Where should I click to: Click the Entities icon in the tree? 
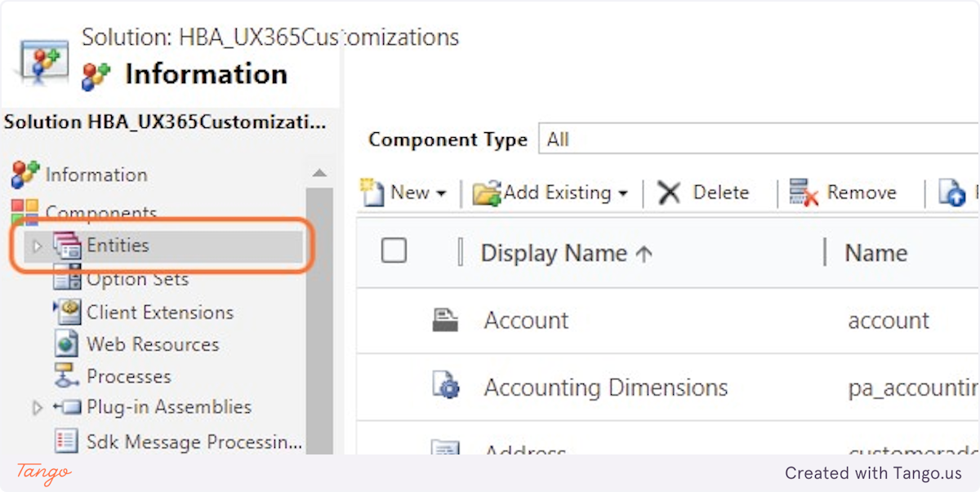pyautogui.click(x=67, y=246)
